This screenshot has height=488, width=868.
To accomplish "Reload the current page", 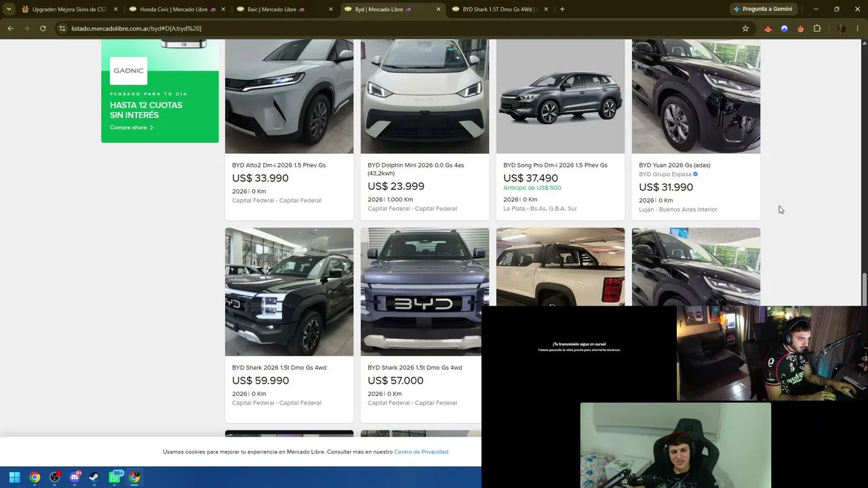I will (x=43, y=28).
